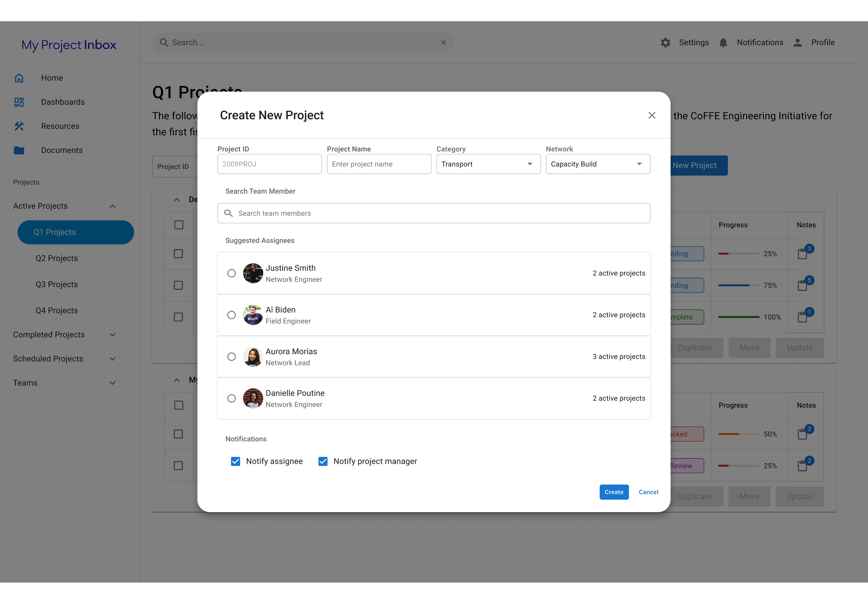The image size is (868, 604).
Task: Click the Documents folder icon
Action: pos(19,150)
